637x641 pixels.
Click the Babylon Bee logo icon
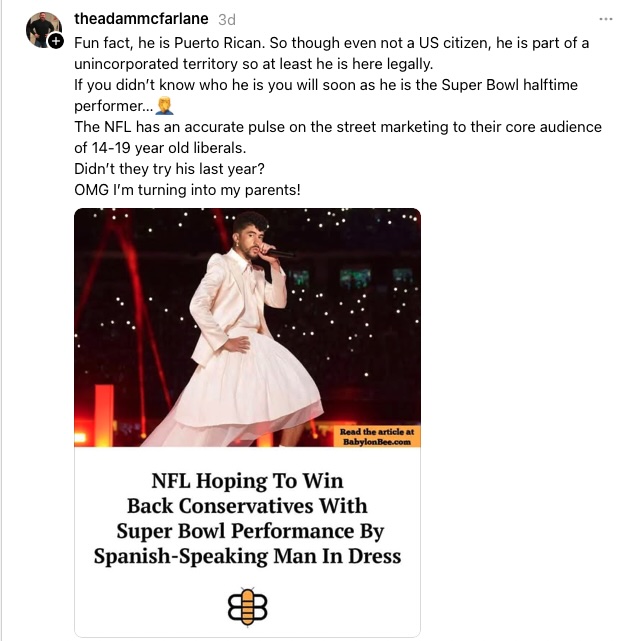tap(247, 606)
